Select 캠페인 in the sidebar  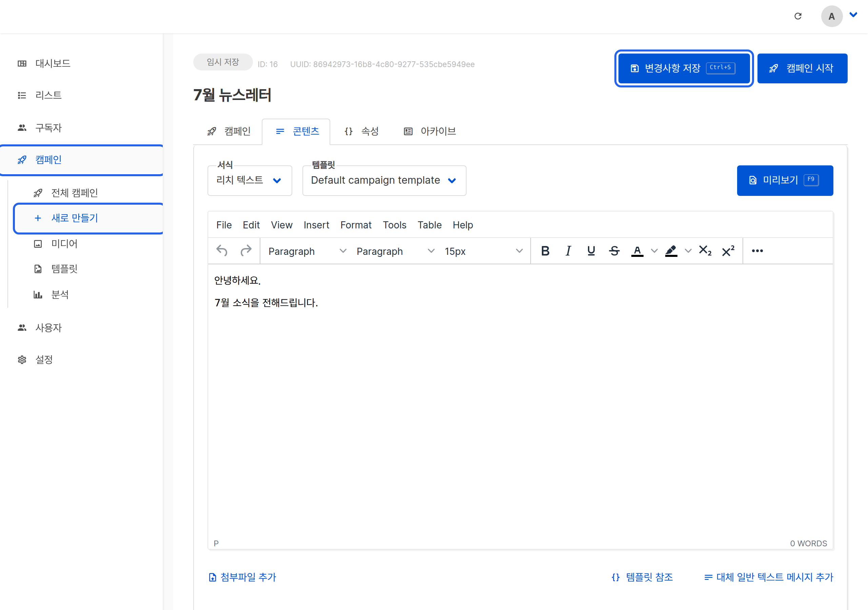tap(82, 160)
